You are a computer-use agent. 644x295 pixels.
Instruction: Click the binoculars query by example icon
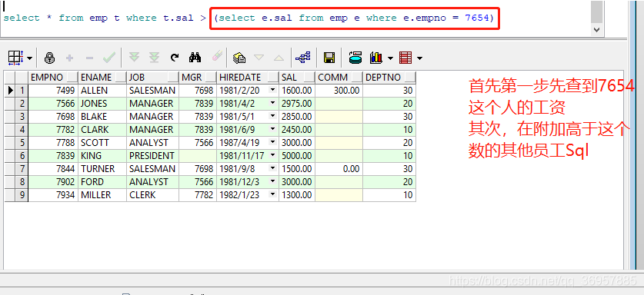click(x=195, y=58)
